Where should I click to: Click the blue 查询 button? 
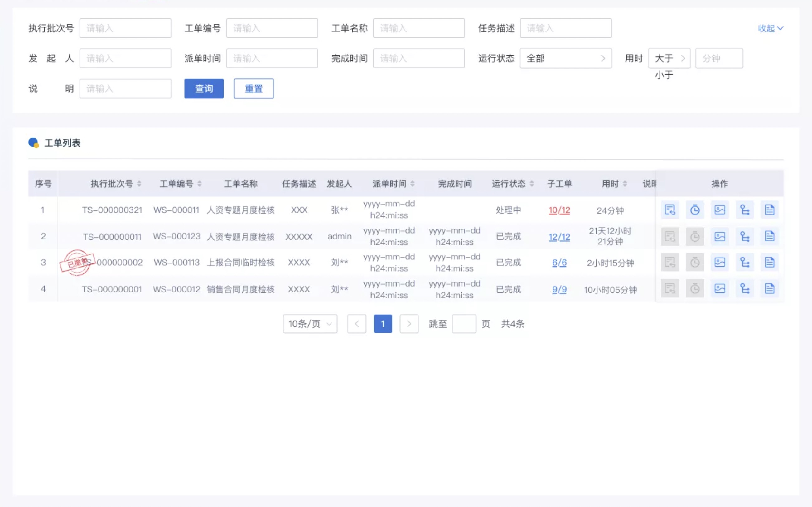tap(204, 89)
